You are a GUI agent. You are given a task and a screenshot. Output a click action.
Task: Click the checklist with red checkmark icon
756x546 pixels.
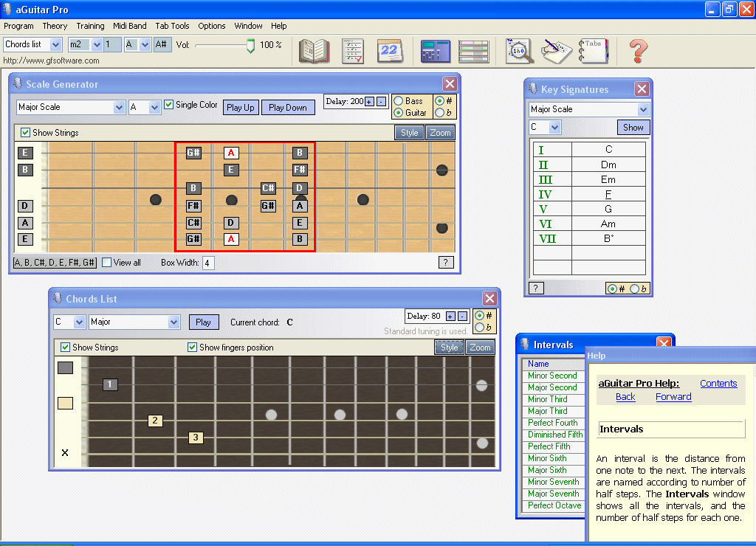point(352,52)
